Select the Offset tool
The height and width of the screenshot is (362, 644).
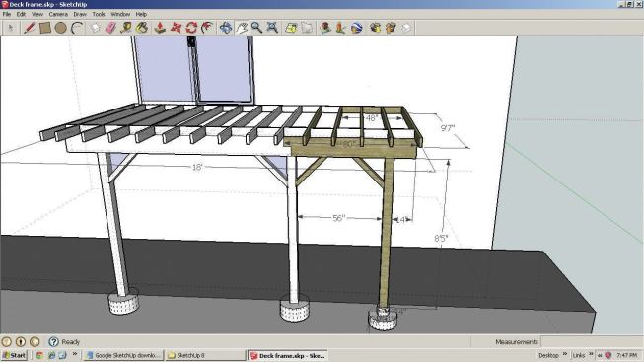point(207,28)
